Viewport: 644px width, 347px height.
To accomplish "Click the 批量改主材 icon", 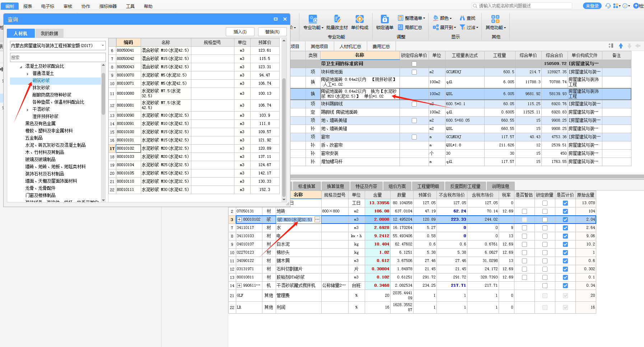I will click(337, 19).
